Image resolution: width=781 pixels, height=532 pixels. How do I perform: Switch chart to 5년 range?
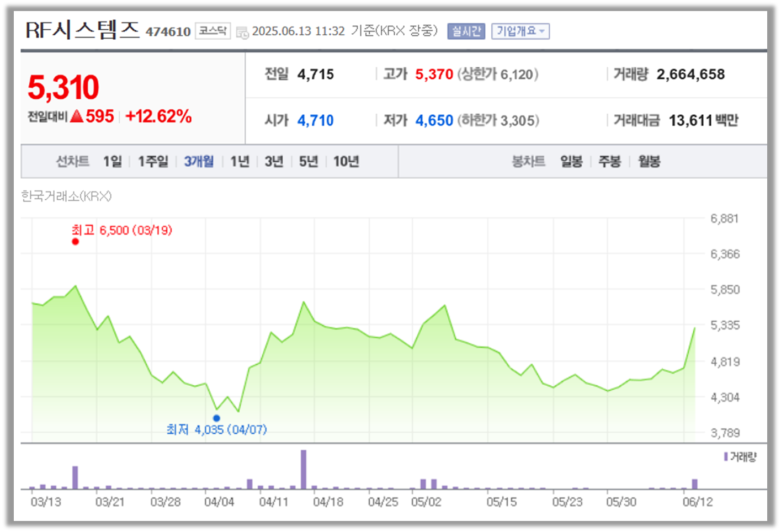point(309,161)
